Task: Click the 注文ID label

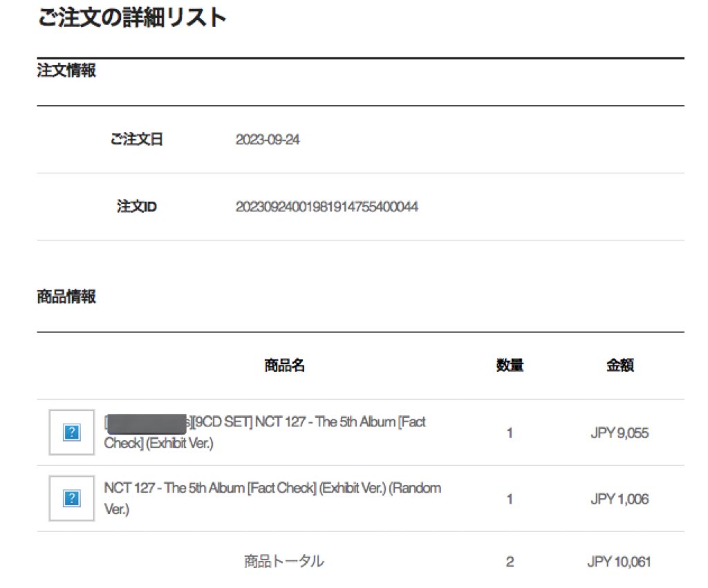Action: [x=136, y=206]
